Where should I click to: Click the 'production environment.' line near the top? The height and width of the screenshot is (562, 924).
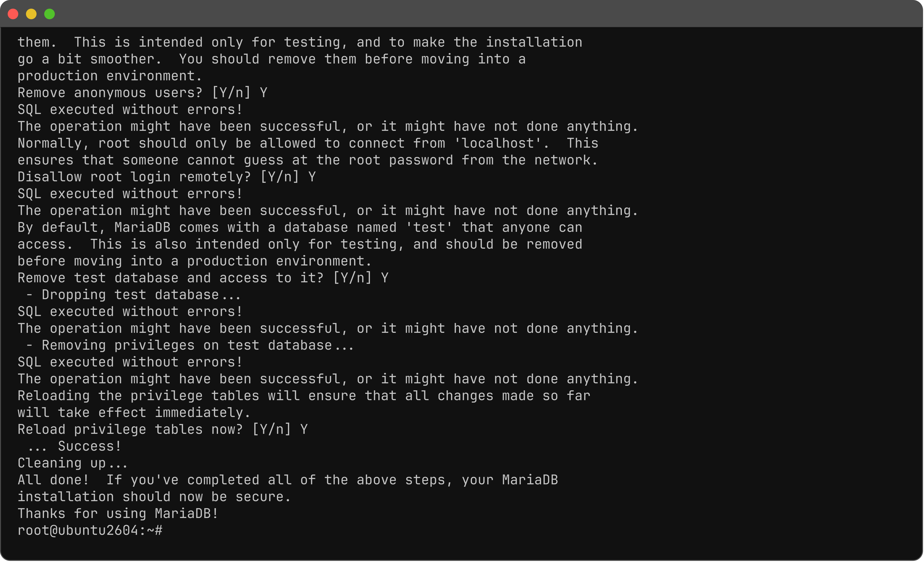click(110, 76)
